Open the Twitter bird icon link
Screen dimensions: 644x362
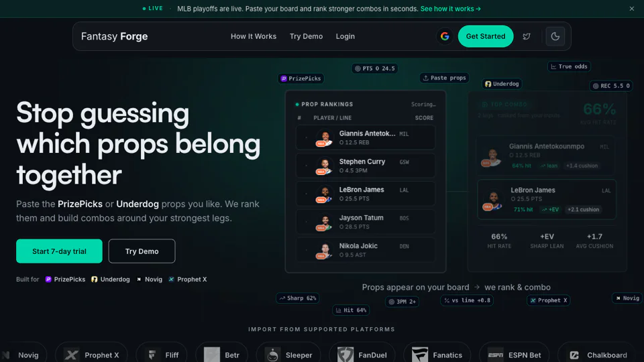pos(527,36)
